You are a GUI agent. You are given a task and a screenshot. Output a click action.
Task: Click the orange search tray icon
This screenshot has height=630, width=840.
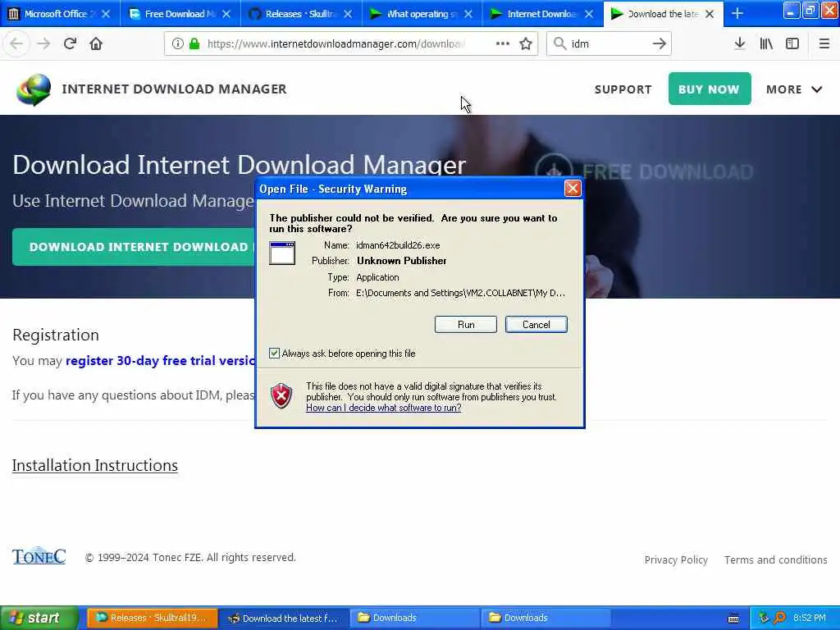tap(779, 618)
